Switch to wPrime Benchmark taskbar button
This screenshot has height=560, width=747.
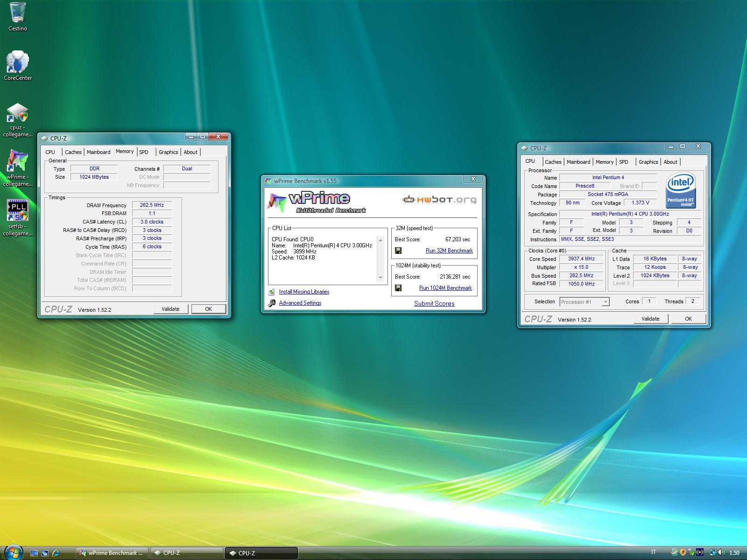pos(112,553)
